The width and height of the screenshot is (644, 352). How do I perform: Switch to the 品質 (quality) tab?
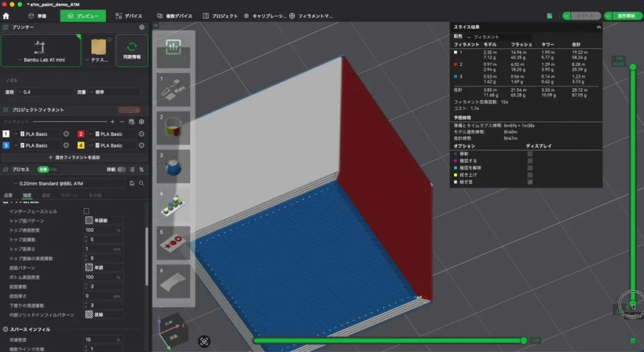8,195
